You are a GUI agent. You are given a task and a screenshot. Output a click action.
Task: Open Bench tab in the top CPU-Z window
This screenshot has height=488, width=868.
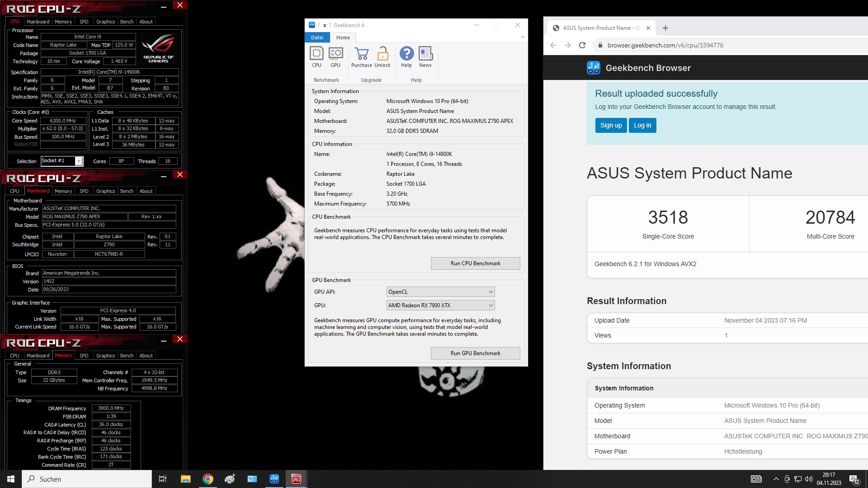[x=127, y=22]
